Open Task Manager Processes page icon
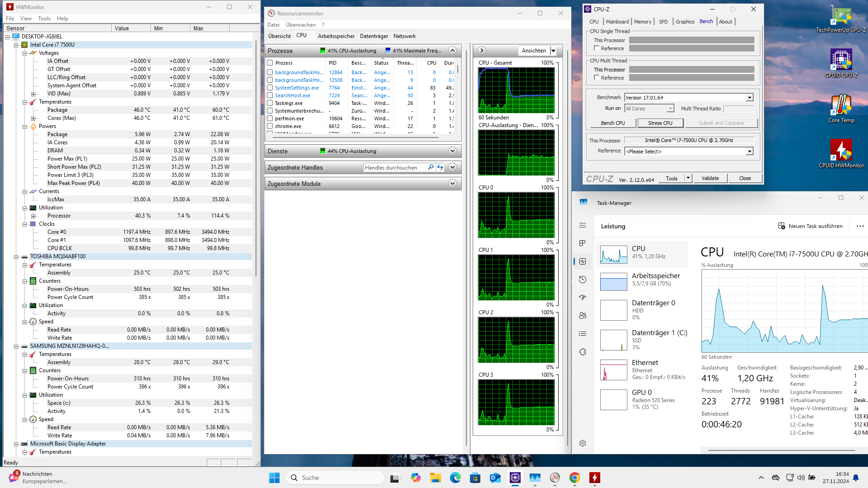This screenshot has width=868, height=488. coord(583,243)
